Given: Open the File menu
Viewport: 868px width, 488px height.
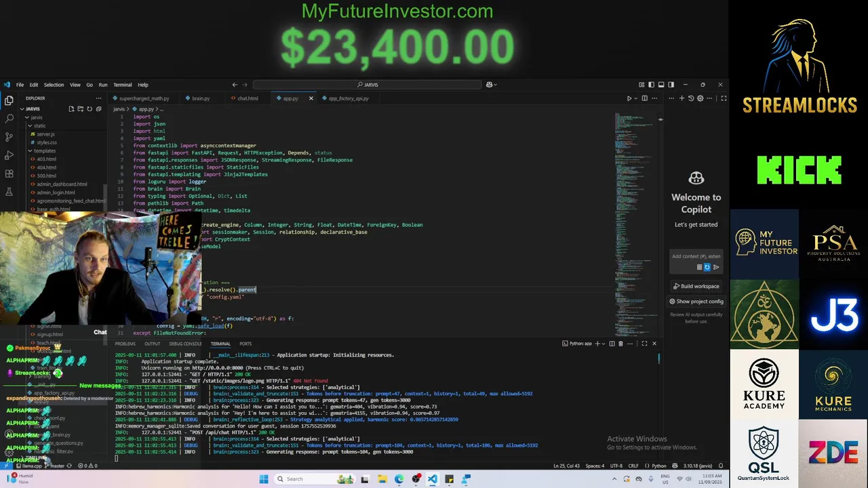Looking at the screenshot, I should point(20,85).
